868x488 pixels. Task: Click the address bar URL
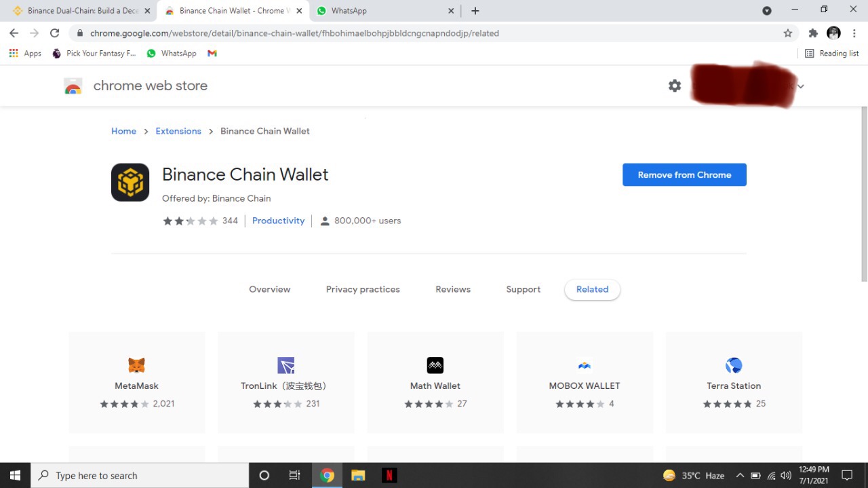pyautogui.click(x=294, y=33)
